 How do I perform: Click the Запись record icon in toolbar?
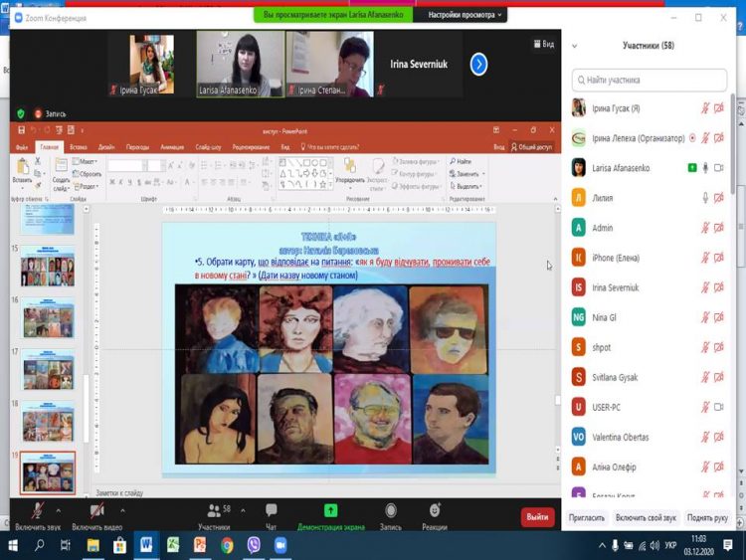(x=391, y=510)
